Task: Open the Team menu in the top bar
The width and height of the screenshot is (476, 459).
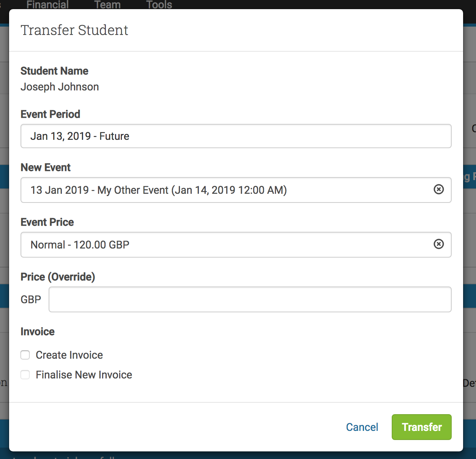Action: click(x=107, y=5)
